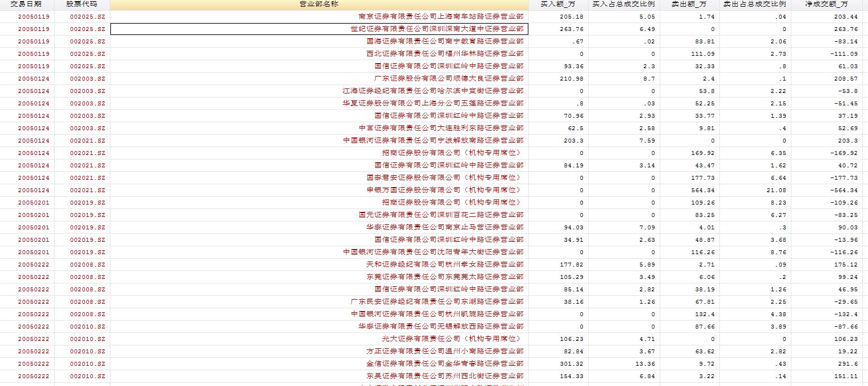Click cell 广东证券股份有限公司顺德大良证券营业部
The image size is (868, 386).
click(x=319, y=78)
